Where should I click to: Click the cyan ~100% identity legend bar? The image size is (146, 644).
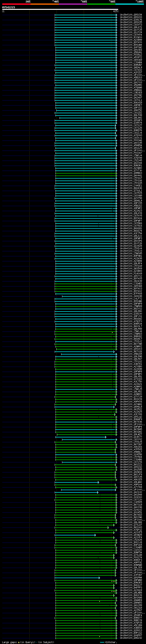[x=130, y=4]
